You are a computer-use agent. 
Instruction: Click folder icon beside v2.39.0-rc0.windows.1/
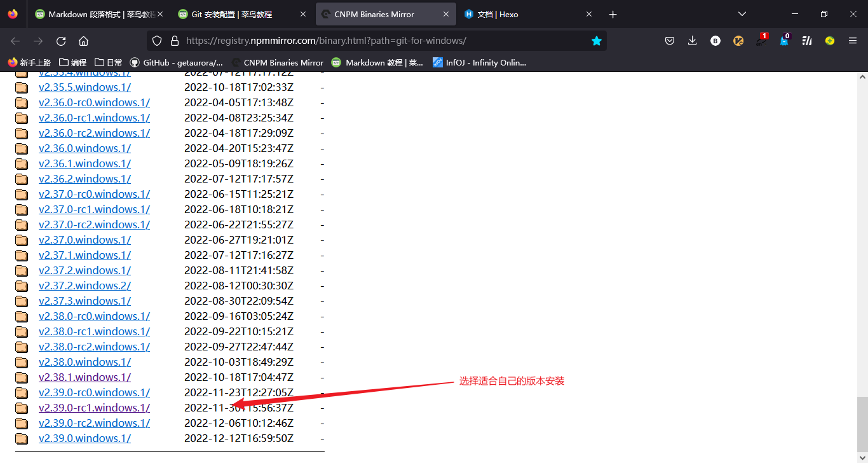click(x=22, y=393)
